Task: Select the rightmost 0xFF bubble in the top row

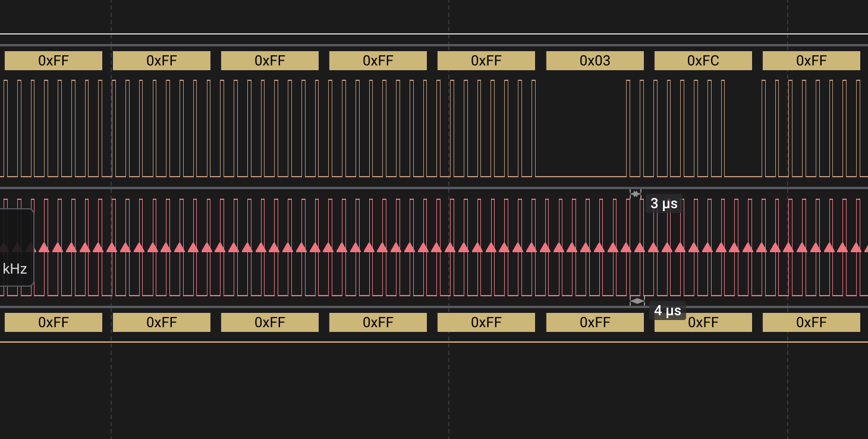Action: click(811, 61)
